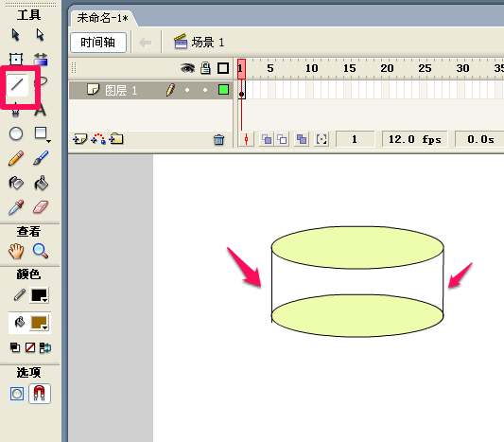
Task: Toggle Edit Multiple Frames
Action: (x=302, y=139)
